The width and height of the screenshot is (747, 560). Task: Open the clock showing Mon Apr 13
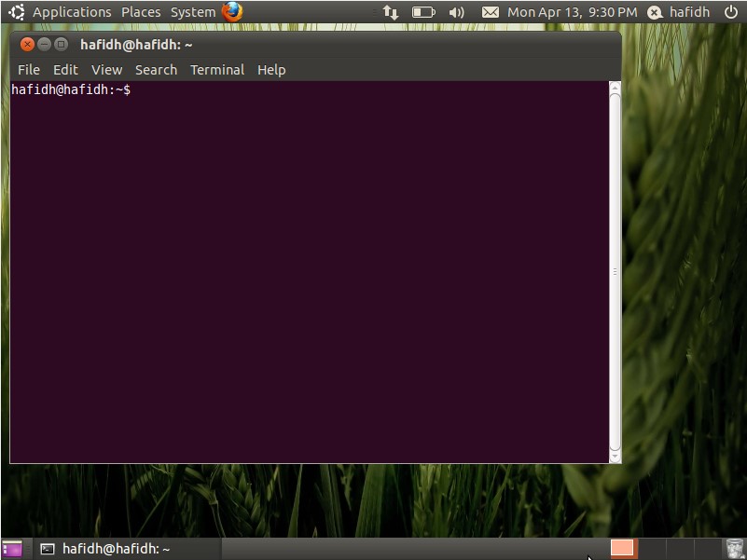pos(572,12)
